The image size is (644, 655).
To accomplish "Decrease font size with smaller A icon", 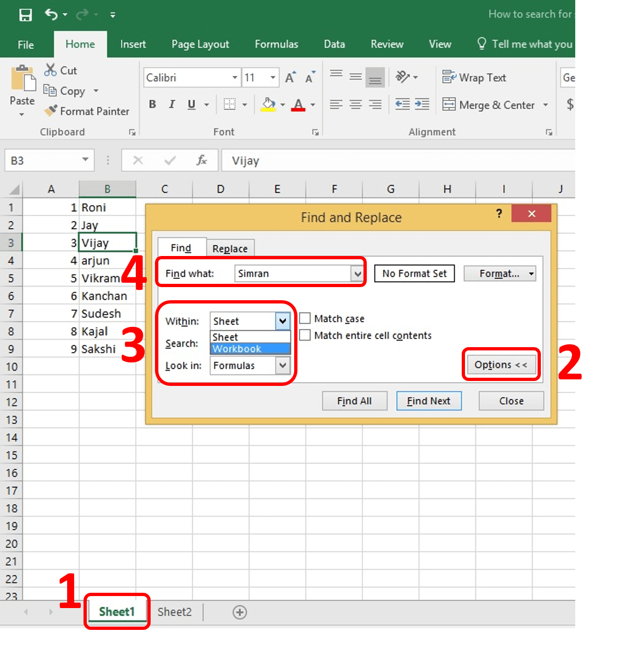I will [310, 78].
